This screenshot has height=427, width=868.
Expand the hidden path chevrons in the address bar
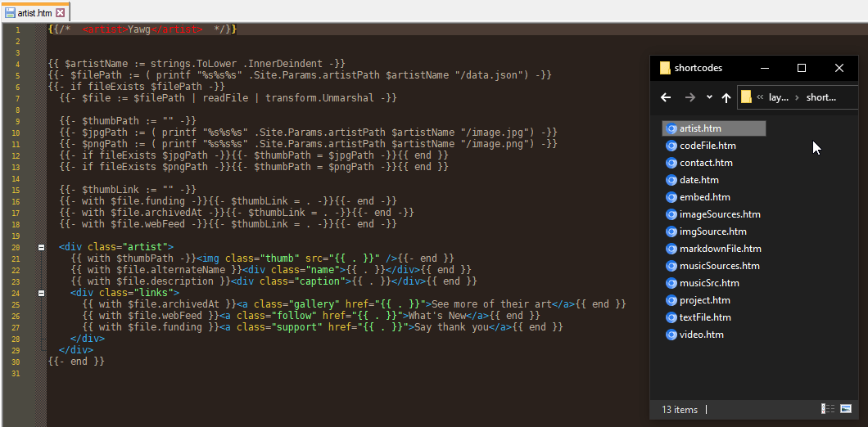coord(760,97)
